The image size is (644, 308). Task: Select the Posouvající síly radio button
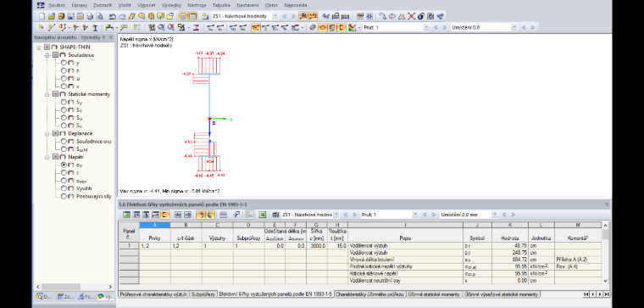64,196
